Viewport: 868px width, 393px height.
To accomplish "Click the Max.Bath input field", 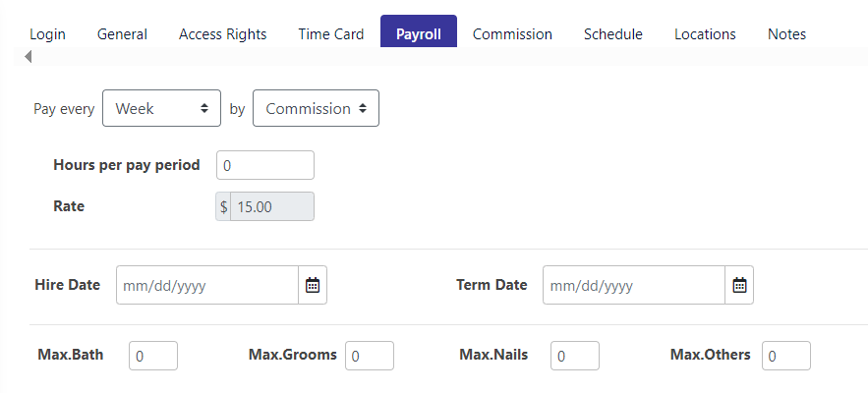I will tap(153, 356).
